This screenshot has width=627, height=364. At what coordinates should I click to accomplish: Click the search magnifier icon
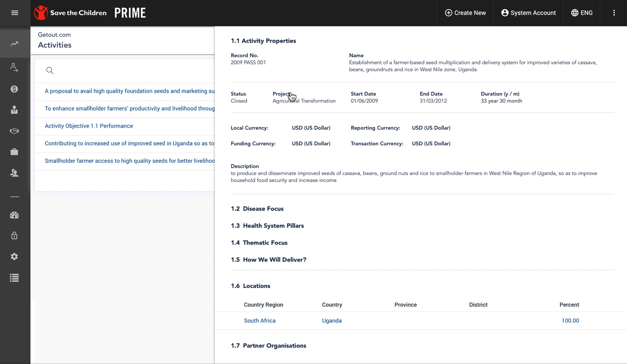[50, 70]
